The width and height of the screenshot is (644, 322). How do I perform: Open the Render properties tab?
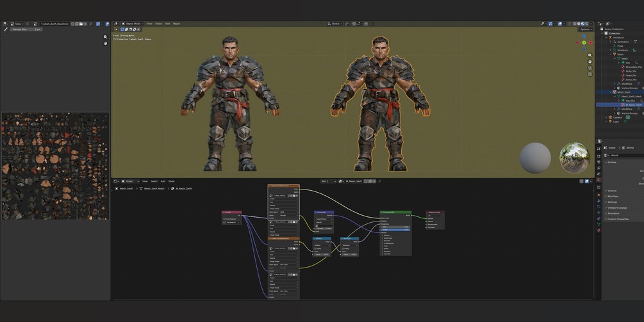click(599, 156)
